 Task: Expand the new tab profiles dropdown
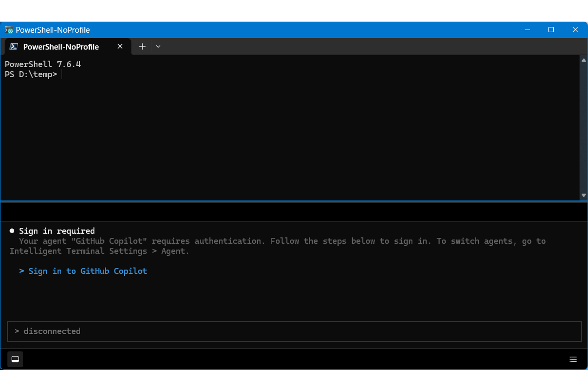click(158, 46)
